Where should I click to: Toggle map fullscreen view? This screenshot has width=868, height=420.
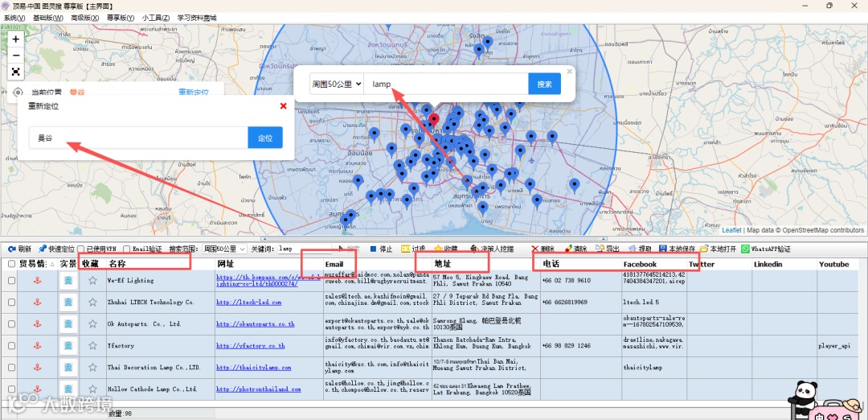coord(16,72)
